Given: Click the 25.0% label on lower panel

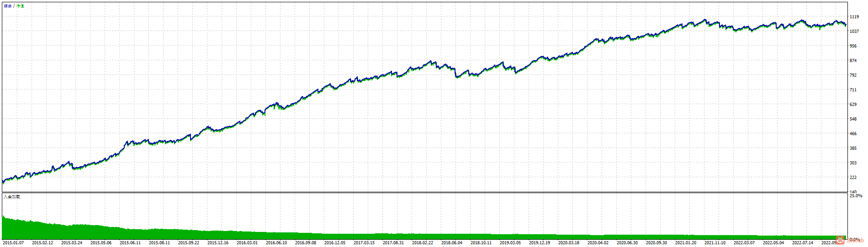Looking at the screenshot, I should (856, 196).
